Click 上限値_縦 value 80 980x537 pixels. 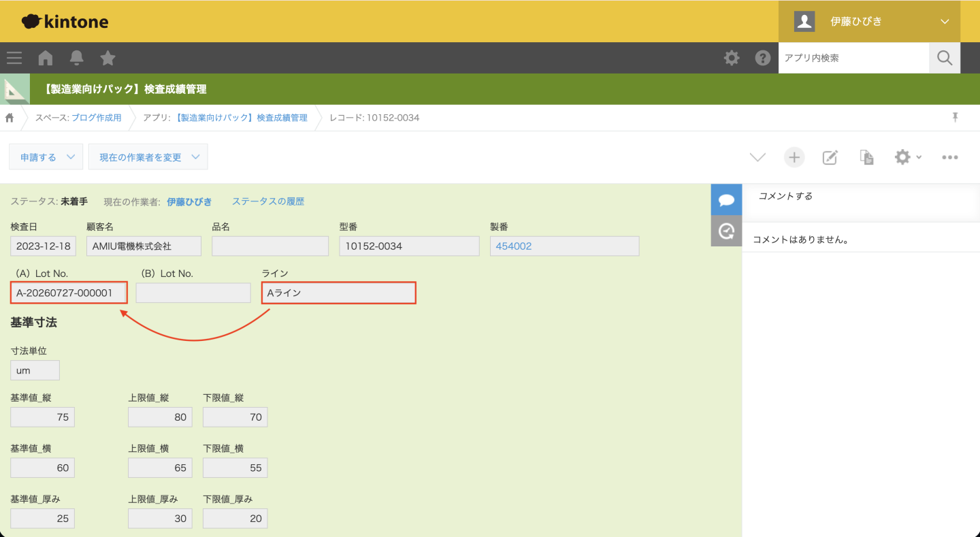[161, 417]
